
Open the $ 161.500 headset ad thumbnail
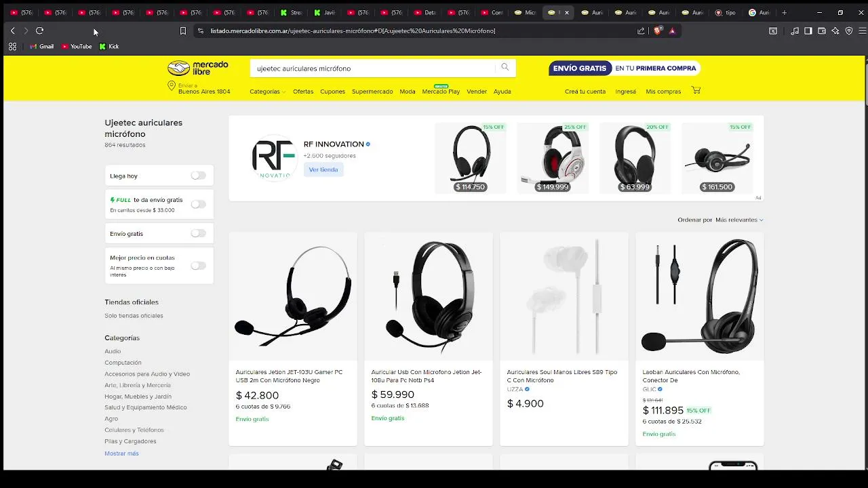click(717, 158)
